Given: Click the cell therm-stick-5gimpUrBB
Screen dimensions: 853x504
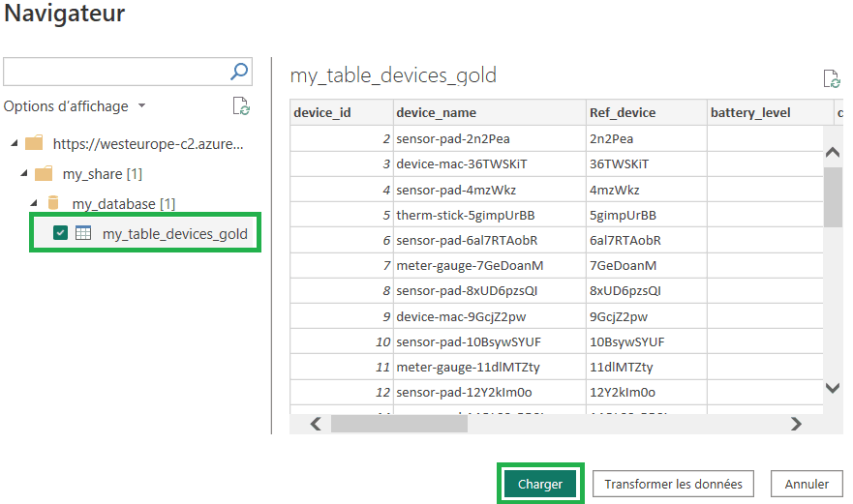Looking at the screenshot, I should 490,215.
